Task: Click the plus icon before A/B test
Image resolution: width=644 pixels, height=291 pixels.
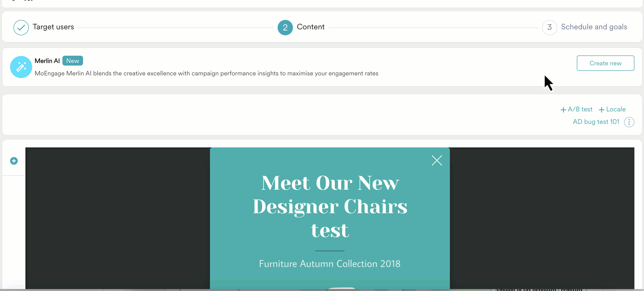Action: [x=563, y=109]
